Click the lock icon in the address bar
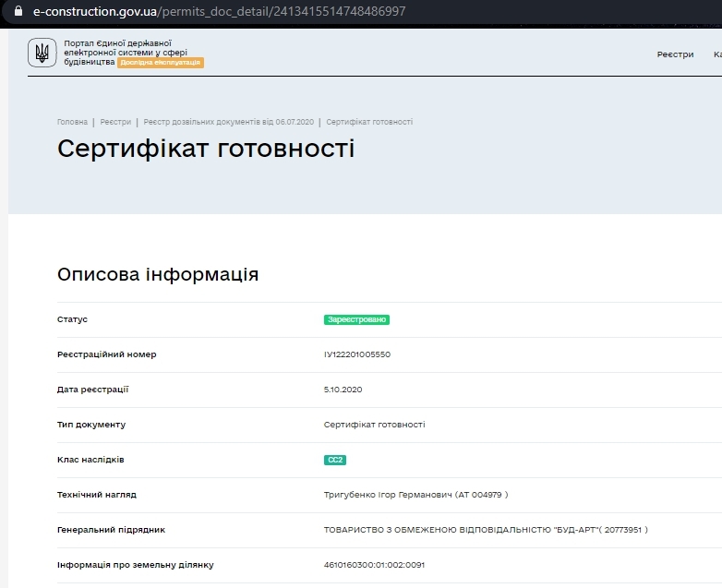Screen dimensions: 722x588 click(x=18, y=11)
